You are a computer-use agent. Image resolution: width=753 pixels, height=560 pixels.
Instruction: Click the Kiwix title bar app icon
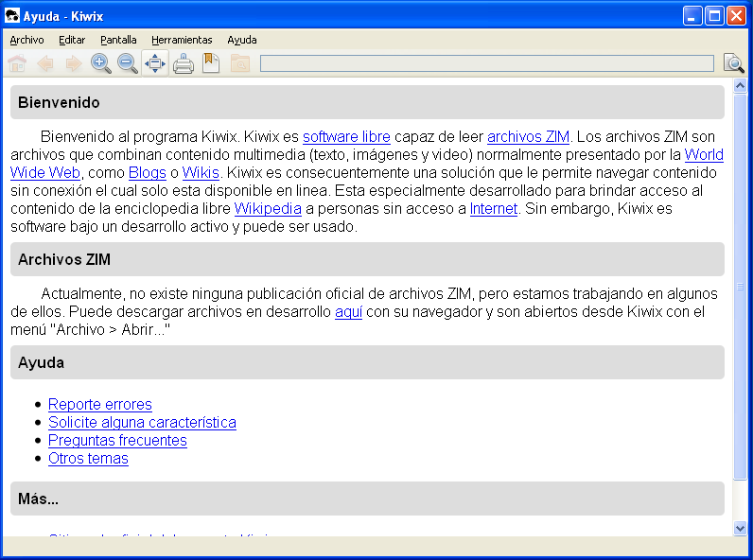(x=12, y=16)
